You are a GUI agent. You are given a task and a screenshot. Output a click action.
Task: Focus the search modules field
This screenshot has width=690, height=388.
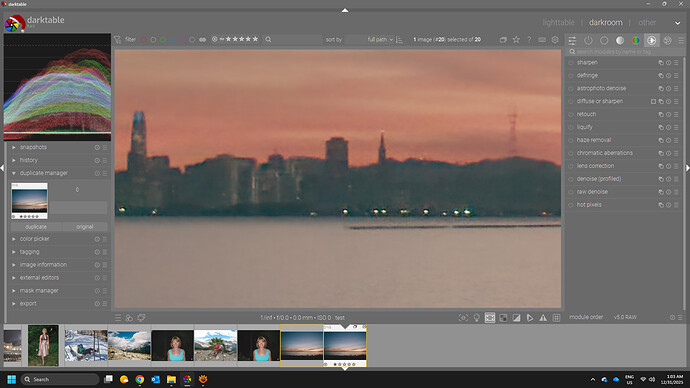pos(625,52)
